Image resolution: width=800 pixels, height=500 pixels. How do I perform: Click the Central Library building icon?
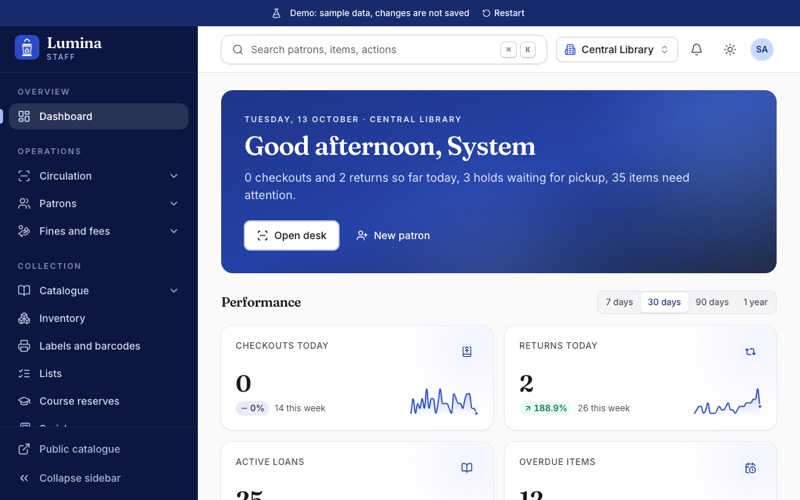click(x=570, y=49)
